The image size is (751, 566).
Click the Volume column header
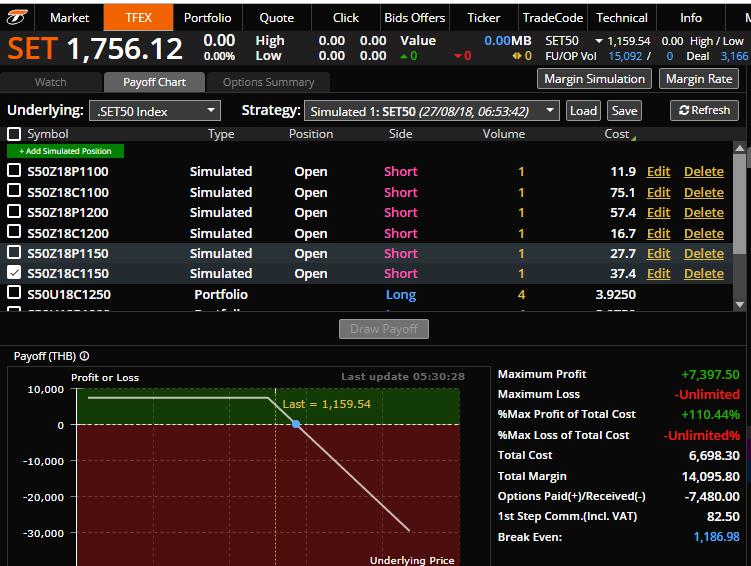point(503,134)
